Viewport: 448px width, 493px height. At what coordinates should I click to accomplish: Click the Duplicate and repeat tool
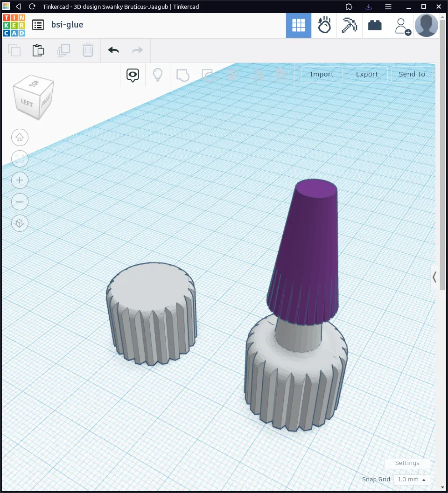point(63,50)
